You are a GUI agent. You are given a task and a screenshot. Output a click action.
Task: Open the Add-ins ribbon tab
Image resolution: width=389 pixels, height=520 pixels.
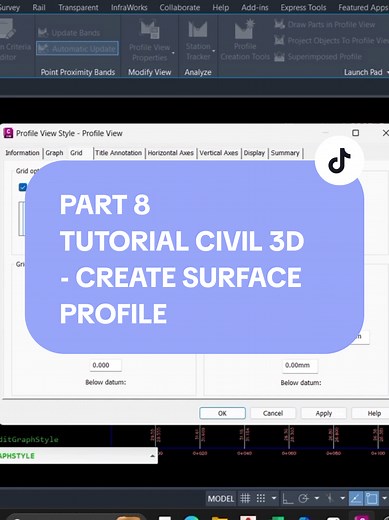[255, 7]
